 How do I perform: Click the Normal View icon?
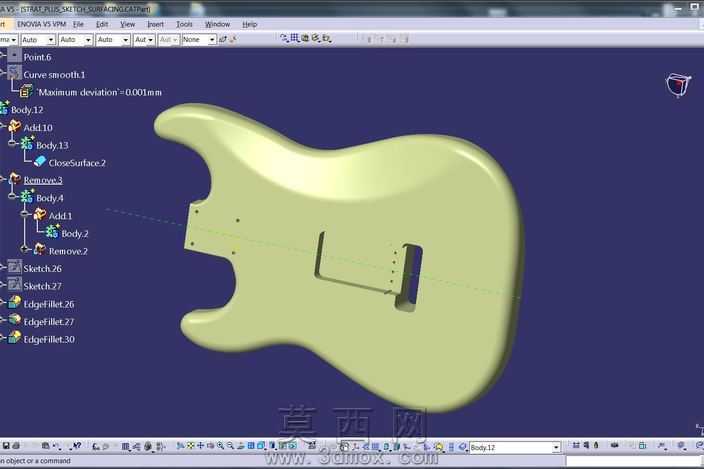[x=240, y=446]
